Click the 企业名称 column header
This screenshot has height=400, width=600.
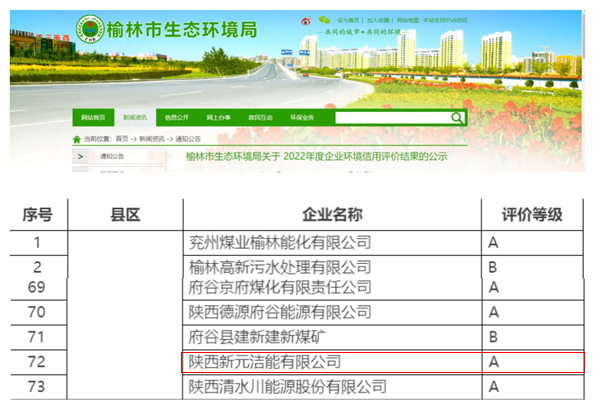click(x=332, y=215)
